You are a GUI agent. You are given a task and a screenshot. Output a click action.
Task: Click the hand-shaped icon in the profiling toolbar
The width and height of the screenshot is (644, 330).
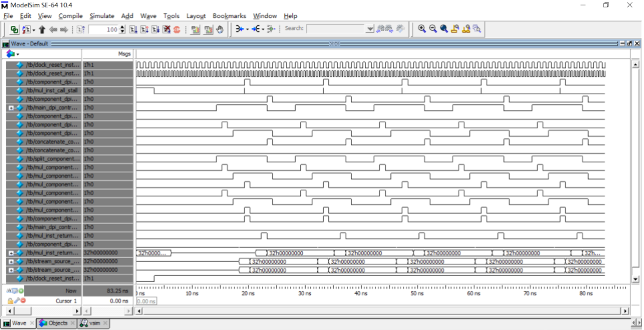click(x=220, y=29)
